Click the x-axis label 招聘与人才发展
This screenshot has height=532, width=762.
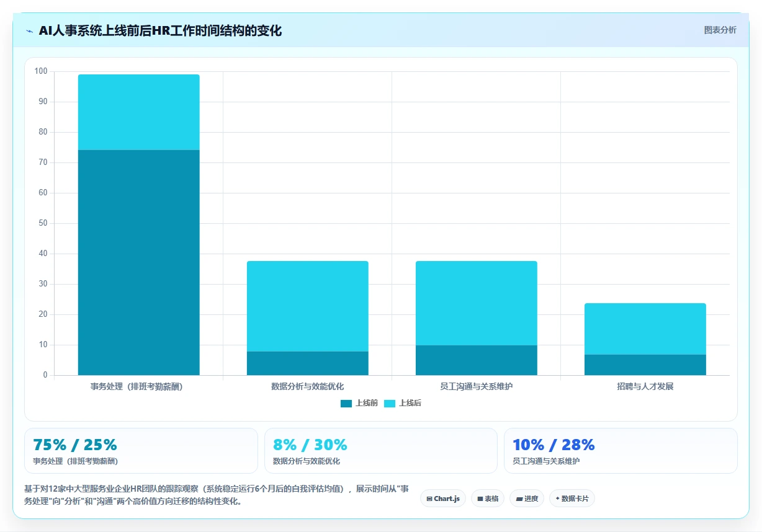pyautogui.click(x=645, y=386)
